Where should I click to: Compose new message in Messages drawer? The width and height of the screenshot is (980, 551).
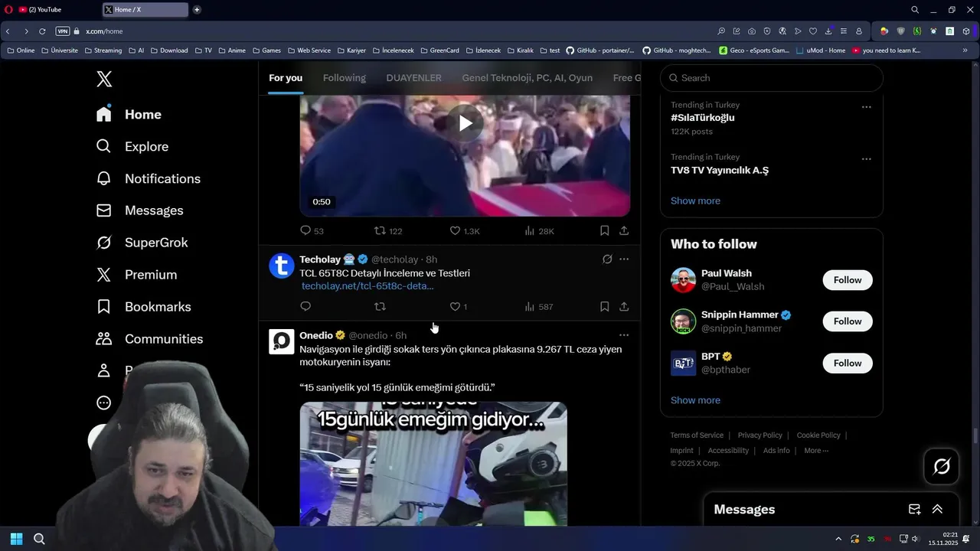pos(914,510)
